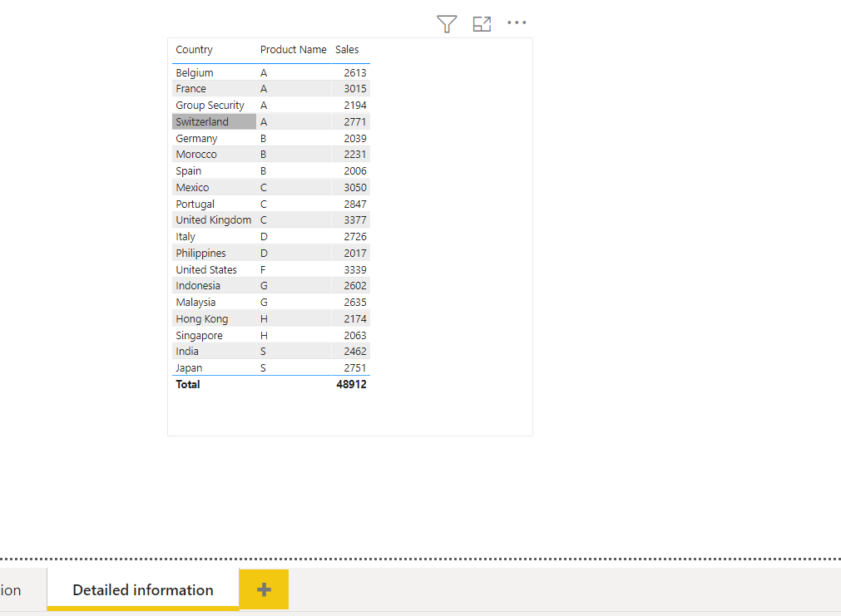
Task: Click product name C in Mexico row
Action: pos(264,188)
